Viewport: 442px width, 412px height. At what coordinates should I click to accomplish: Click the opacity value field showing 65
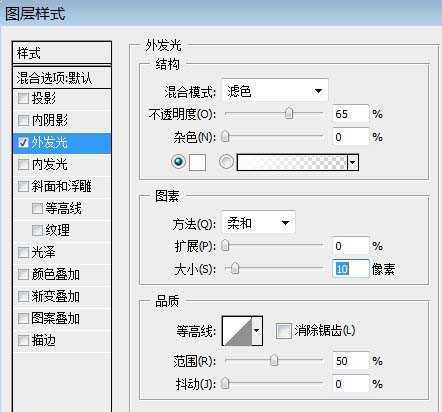(x=351, y=114)
